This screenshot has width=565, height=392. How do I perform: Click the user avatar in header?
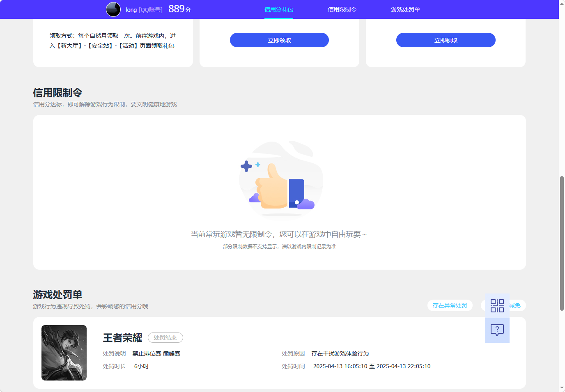113,9
